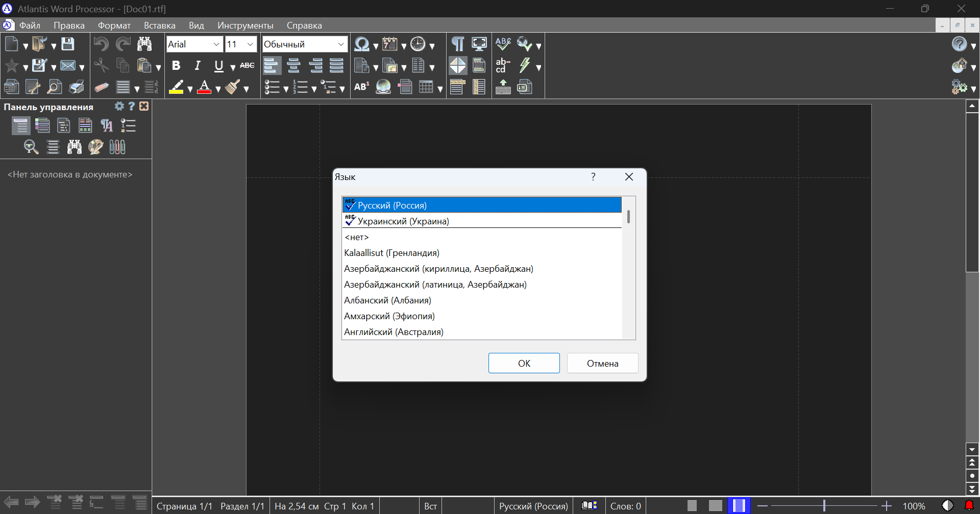This screenshot has width=980, height=514.
Task: Toggle underline formatting
Action: pos(219,65)
